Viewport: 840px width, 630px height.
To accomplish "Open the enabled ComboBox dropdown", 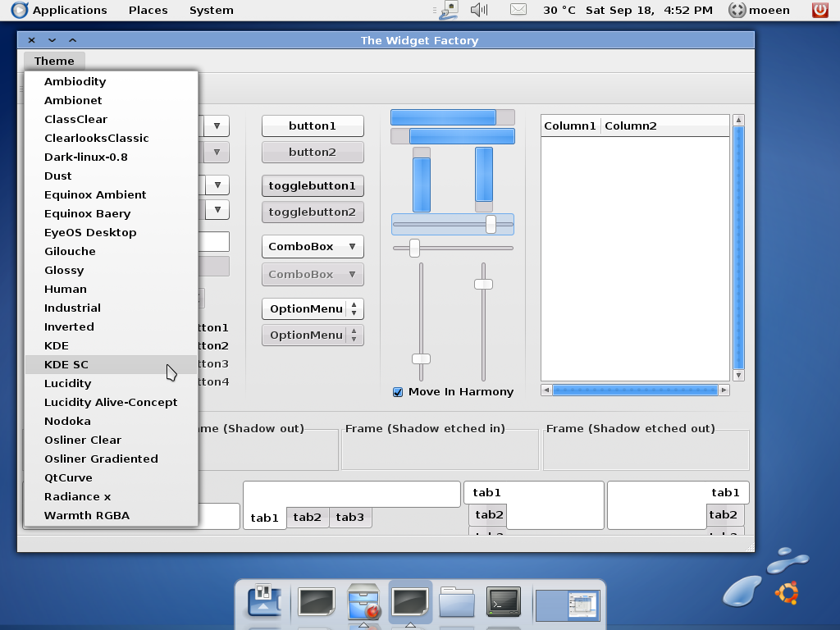I will (313, 246).
